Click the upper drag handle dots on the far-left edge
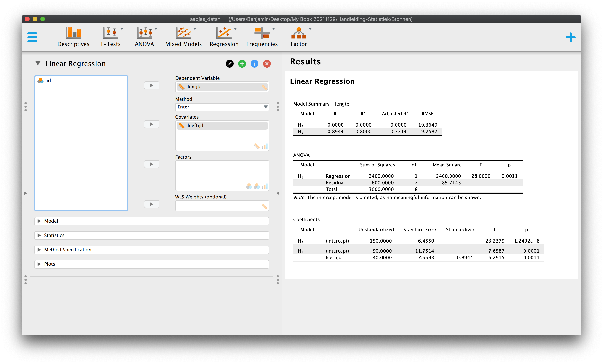Screen dimensions: 603x364 point(25,107)
